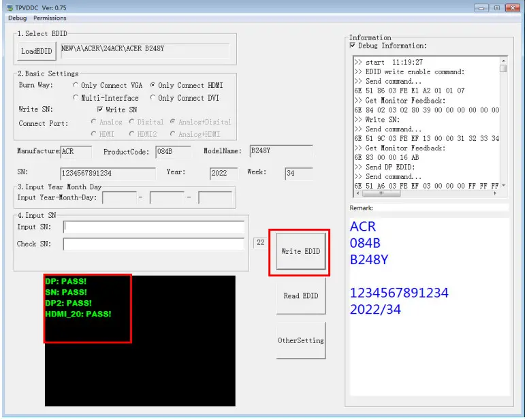Click the 'start 11:19:27' log line

(389, 62)
